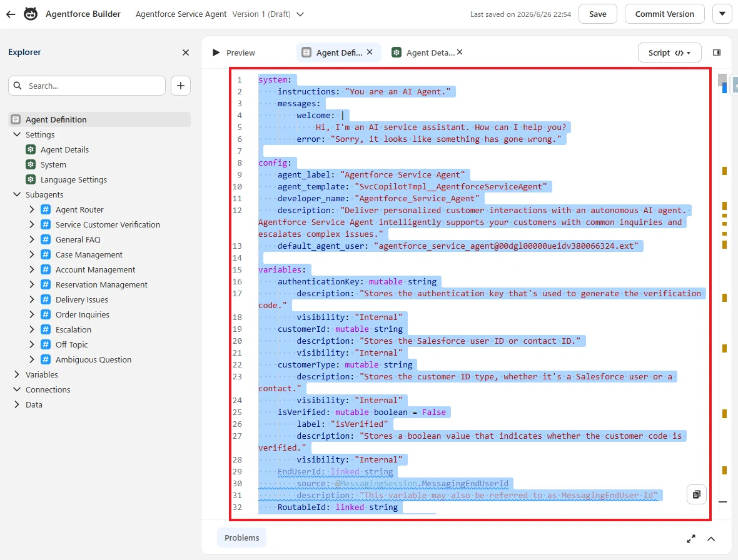Click the editor vertical scrollbar thumb

tap(722, 79)
